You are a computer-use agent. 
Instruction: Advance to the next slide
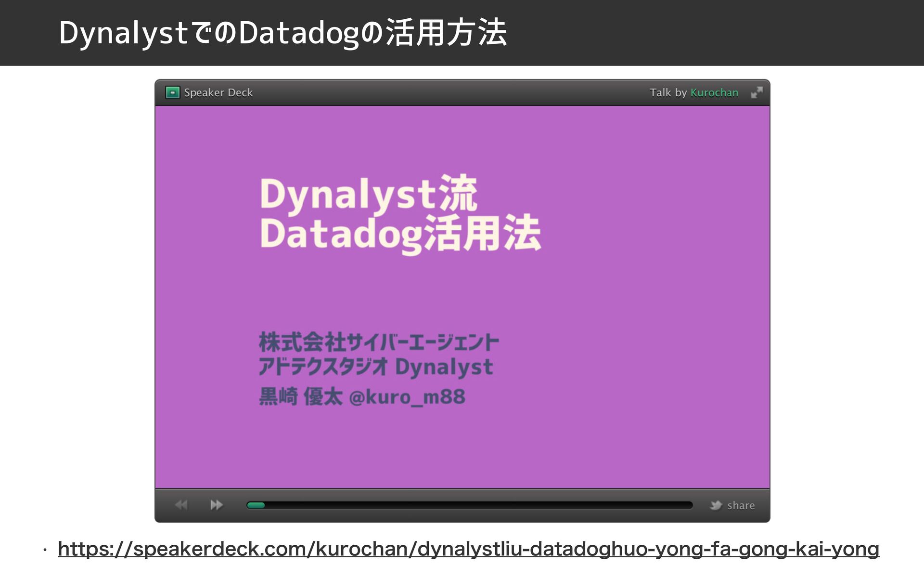[217, 505]
